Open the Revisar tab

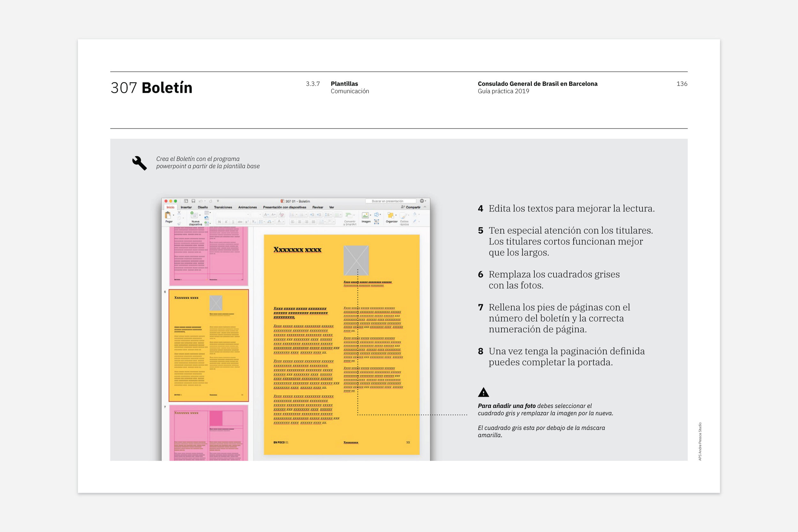pos(318,207)
